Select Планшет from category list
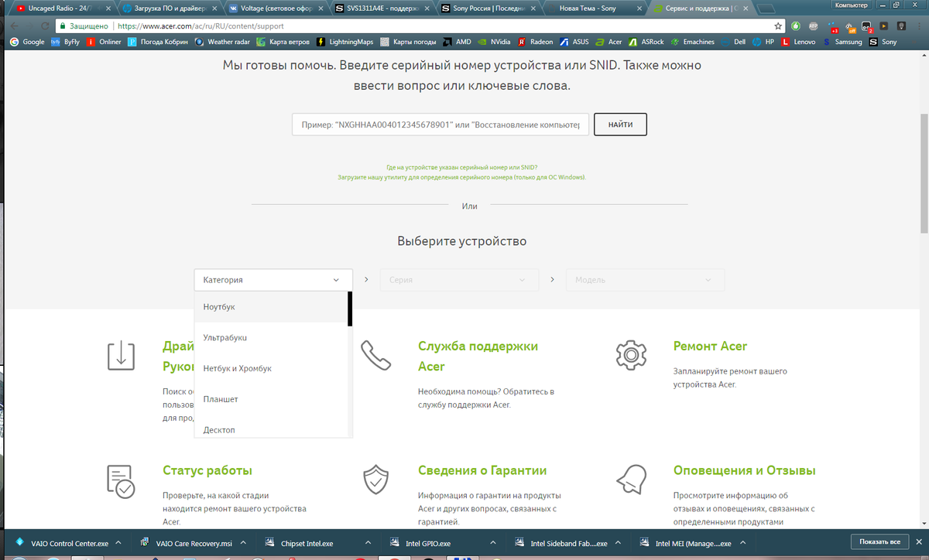Image resolution: width=929 pixels, height=560 pixels. 271,399
